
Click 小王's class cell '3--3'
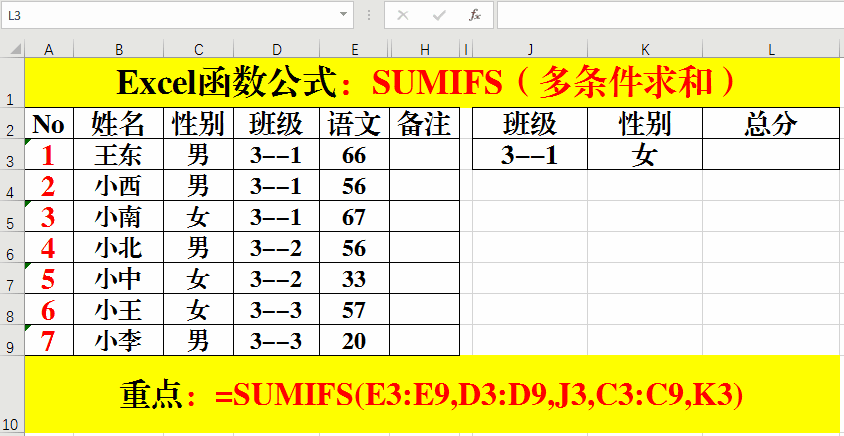click(277, 310)
